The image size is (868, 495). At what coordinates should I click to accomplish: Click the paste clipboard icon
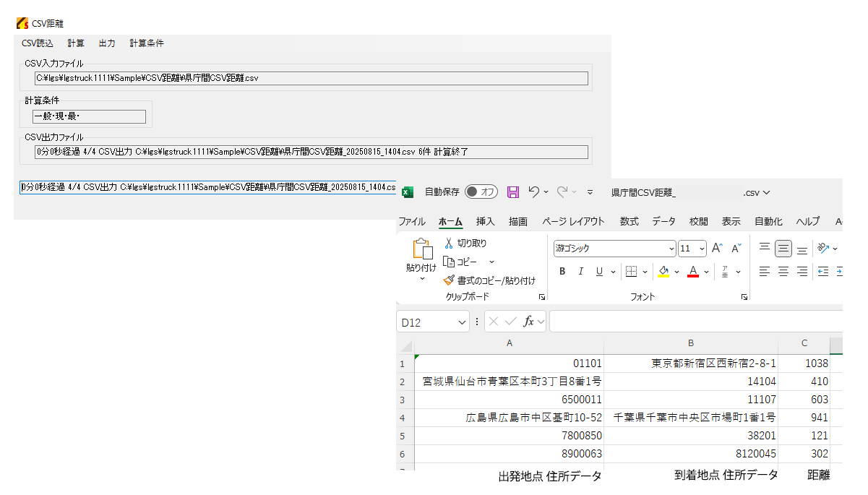coord(421,250)
